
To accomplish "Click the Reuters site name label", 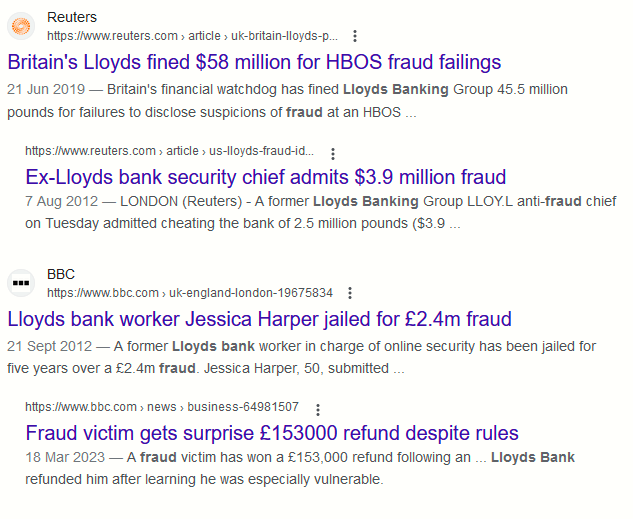I will (72, 17).
